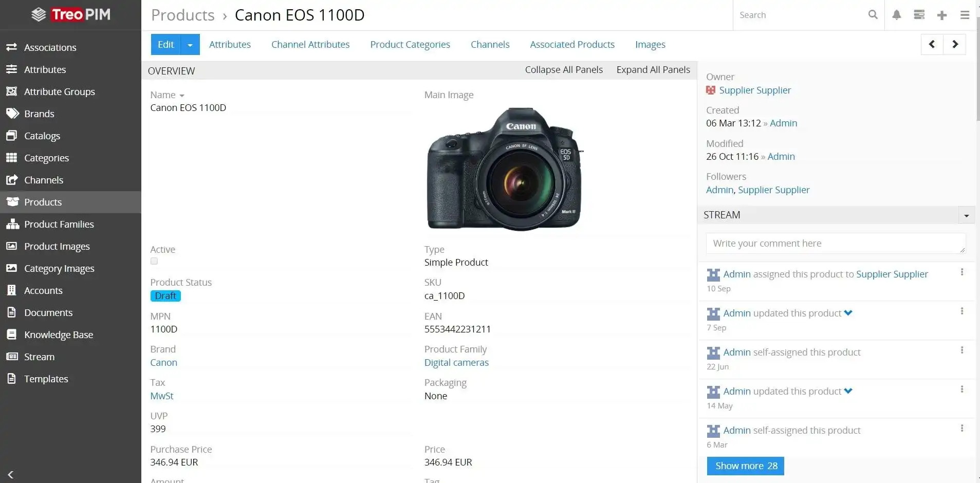Click the Product Images picture icon
This screenshot has width=980, height=483.
[x=12, y=246]
